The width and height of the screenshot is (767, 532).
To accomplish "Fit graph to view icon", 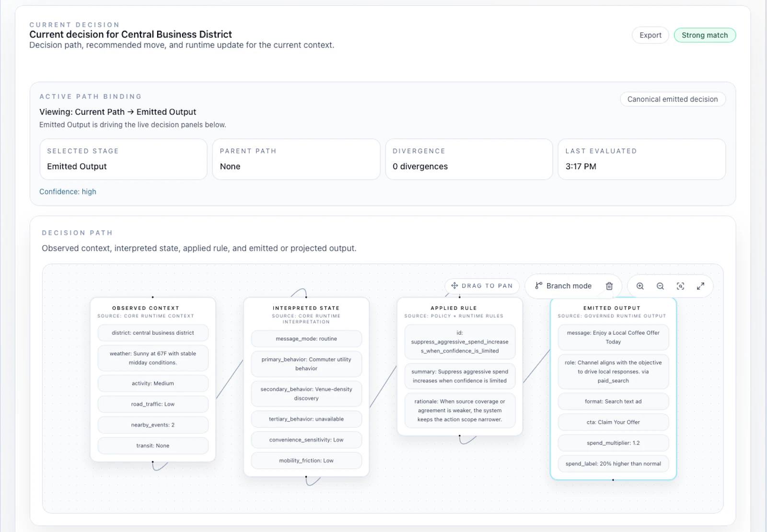I will click(x=680, y=286).
